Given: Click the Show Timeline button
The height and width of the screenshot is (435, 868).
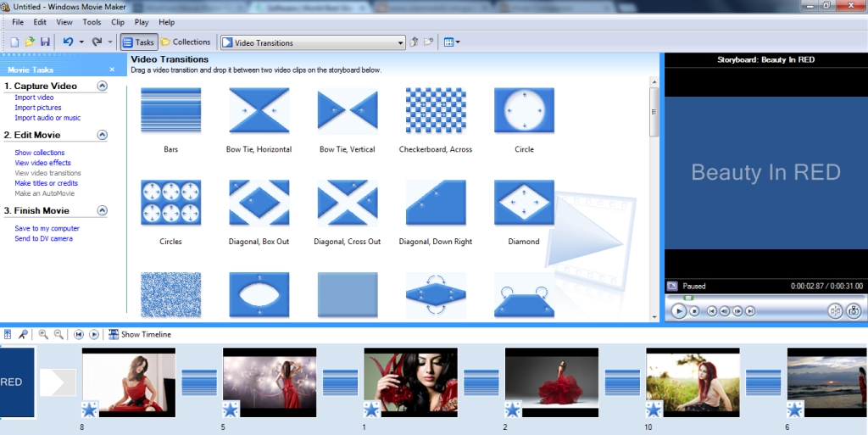Looking at the screenshot, I should pyautogui.click(x=140, y=334).
